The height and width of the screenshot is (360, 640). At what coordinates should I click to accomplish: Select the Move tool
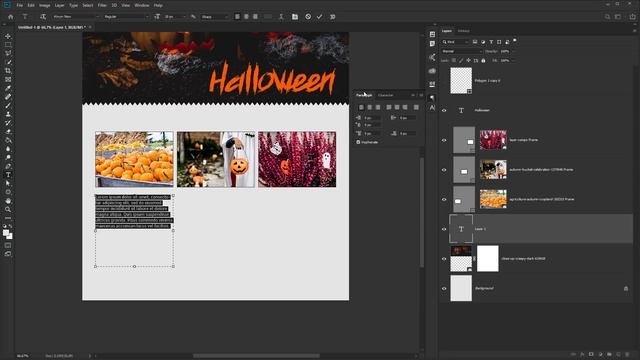point(8,36)
